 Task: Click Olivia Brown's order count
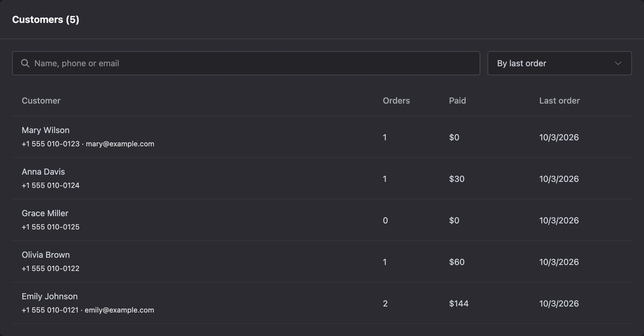coord(385,262)
